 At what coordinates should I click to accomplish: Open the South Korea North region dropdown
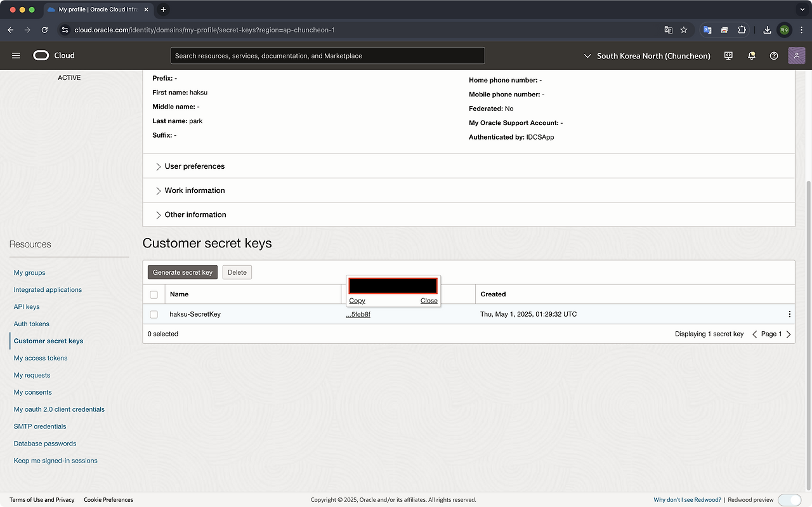coord(646,56)
